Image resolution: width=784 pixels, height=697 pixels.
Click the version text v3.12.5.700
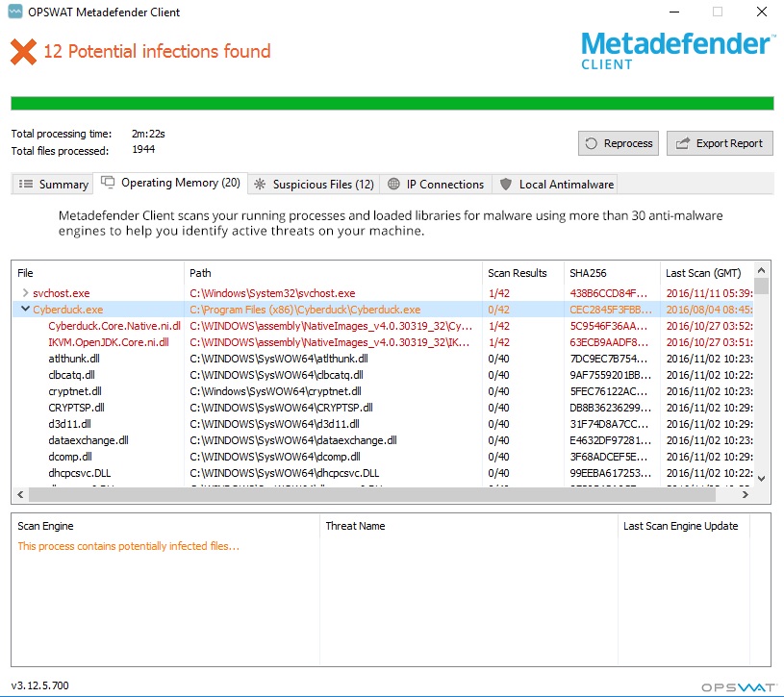click(x=40, y=685)
